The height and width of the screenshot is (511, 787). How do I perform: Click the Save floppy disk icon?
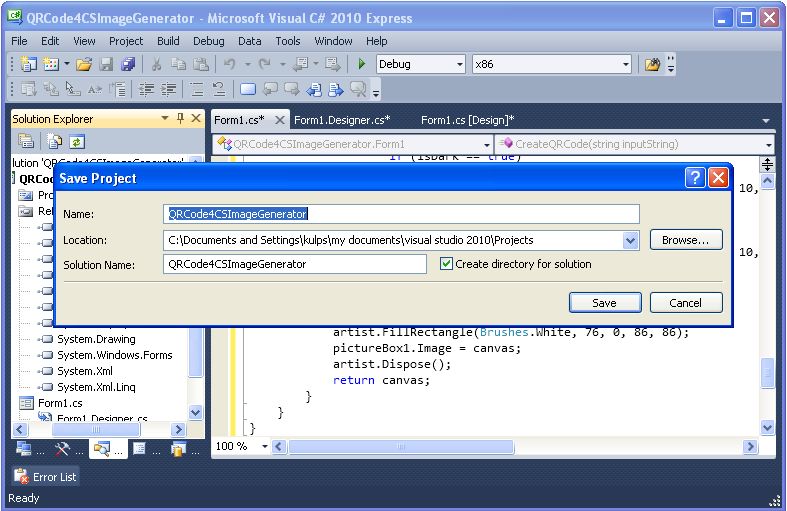coord(106,64)
